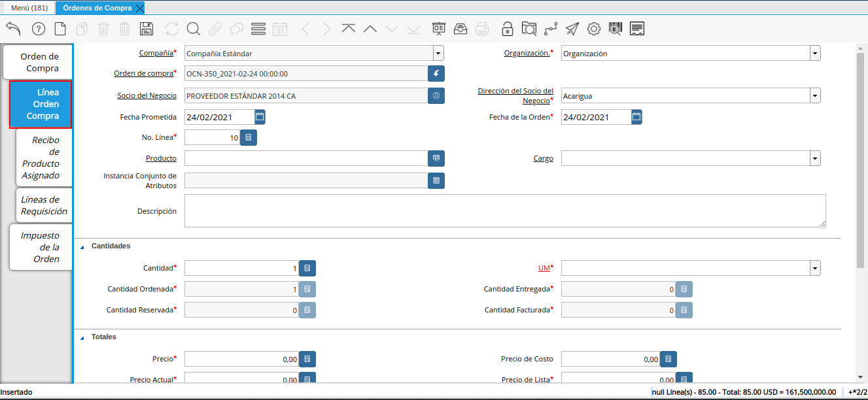Open calculator for Precio de Costo
This screenshot has height=400, width=868.
pos(668,359)
